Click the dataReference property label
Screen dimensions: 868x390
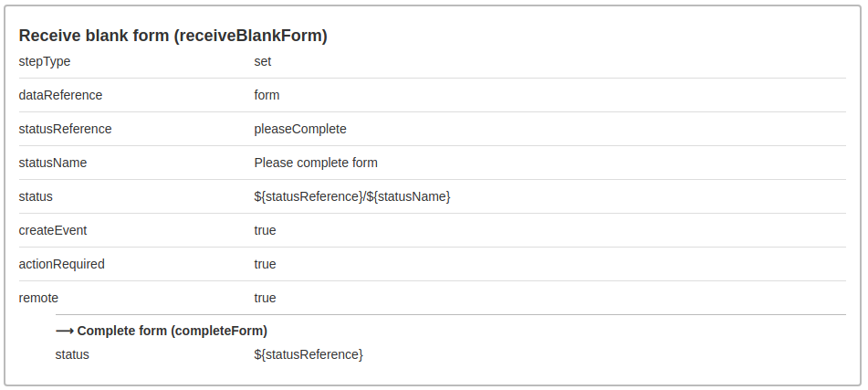point(60,95)
